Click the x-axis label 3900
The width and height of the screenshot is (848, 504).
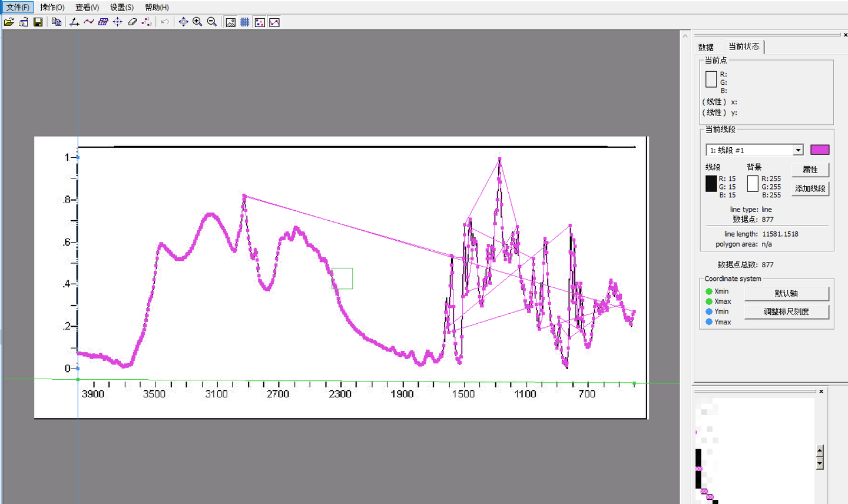(x=92, y=394)
